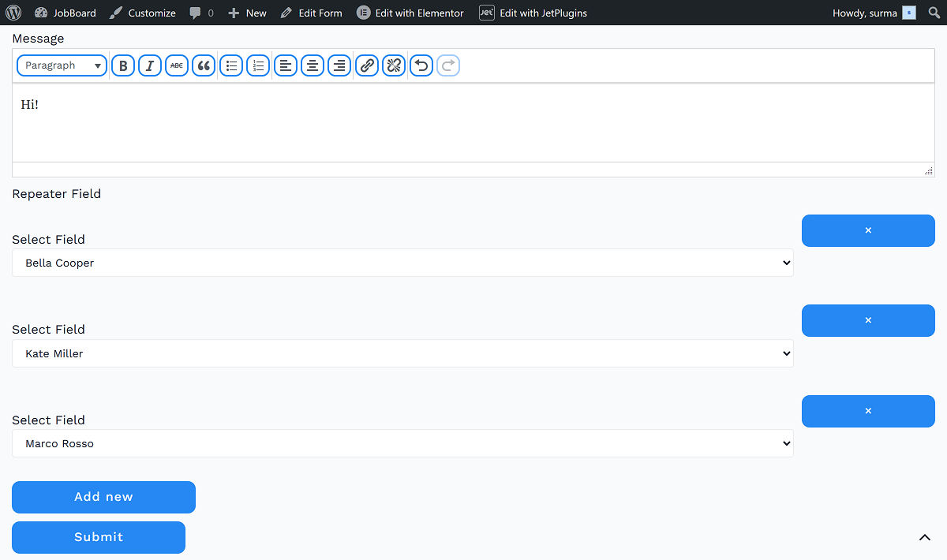Open the Marco Rosso select dropdown
The image size is (947, 560).
click(402, 443)
